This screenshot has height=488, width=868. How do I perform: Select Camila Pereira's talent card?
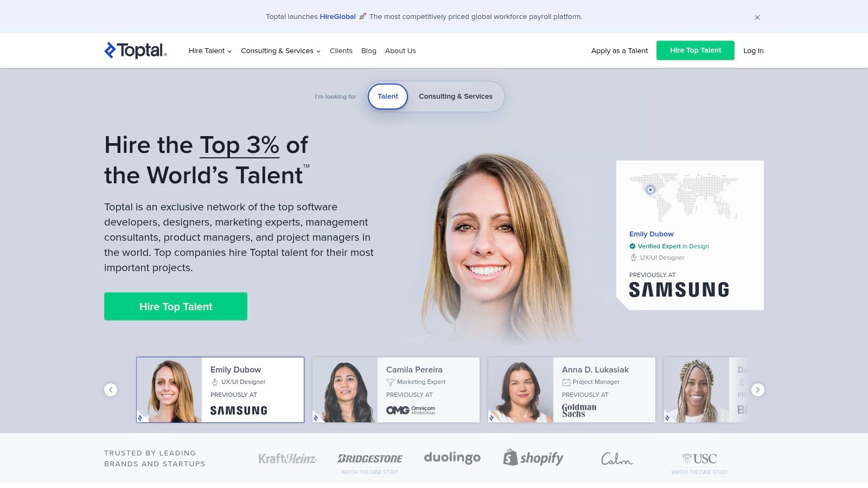pyautogui.click(x=396, y=390)
